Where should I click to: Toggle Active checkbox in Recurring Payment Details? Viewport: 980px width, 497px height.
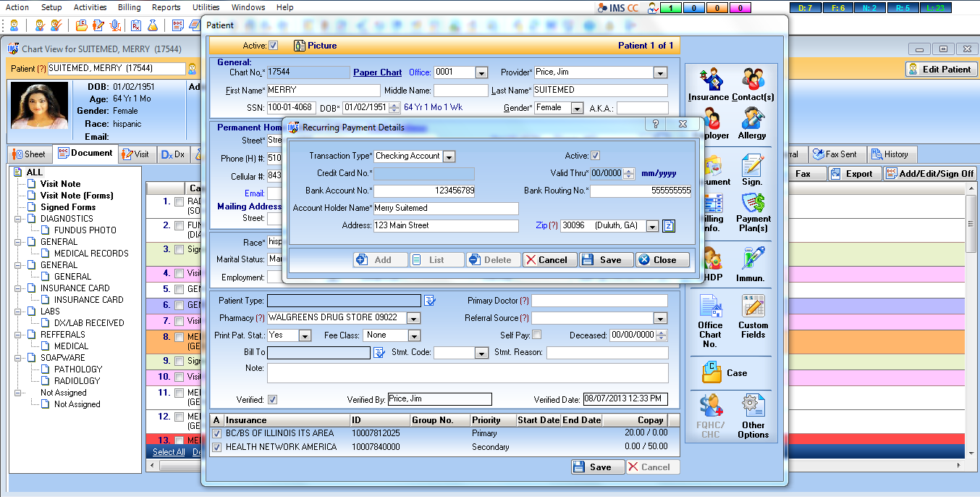(595, 156)
